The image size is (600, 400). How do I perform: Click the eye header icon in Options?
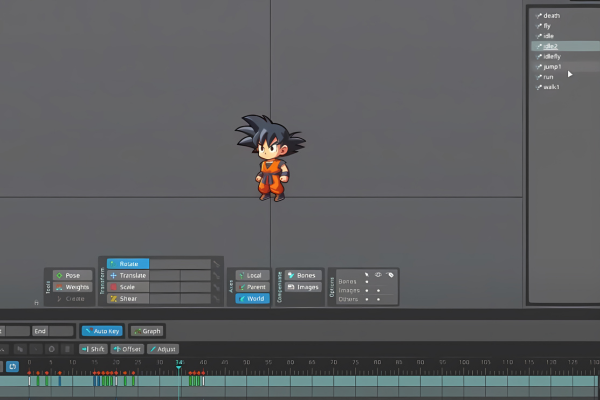(378, 274)
